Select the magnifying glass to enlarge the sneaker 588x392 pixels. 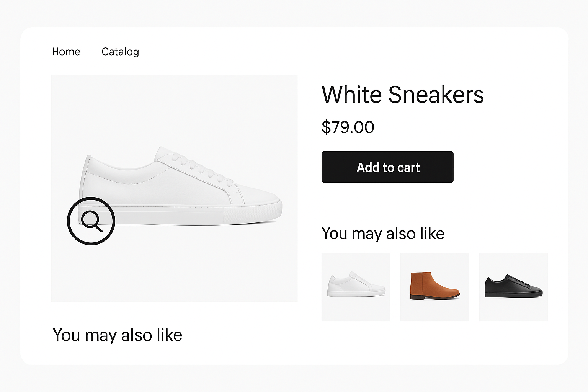91,221
